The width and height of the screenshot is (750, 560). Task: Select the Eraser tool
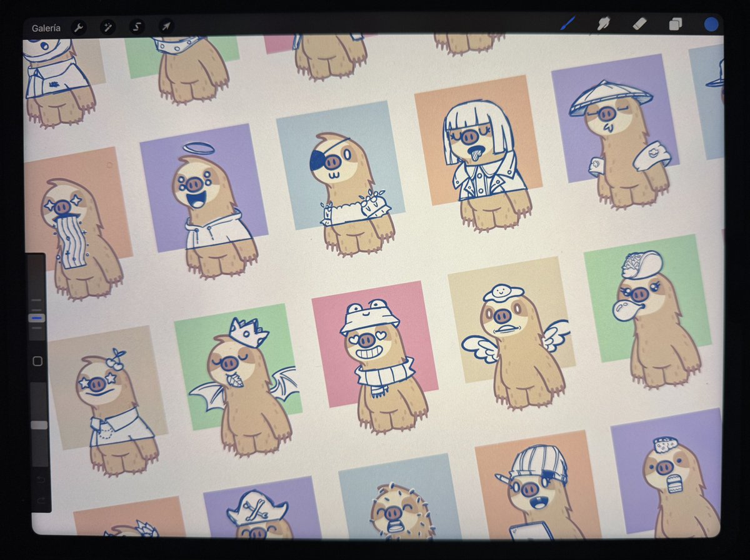point(639,24)
